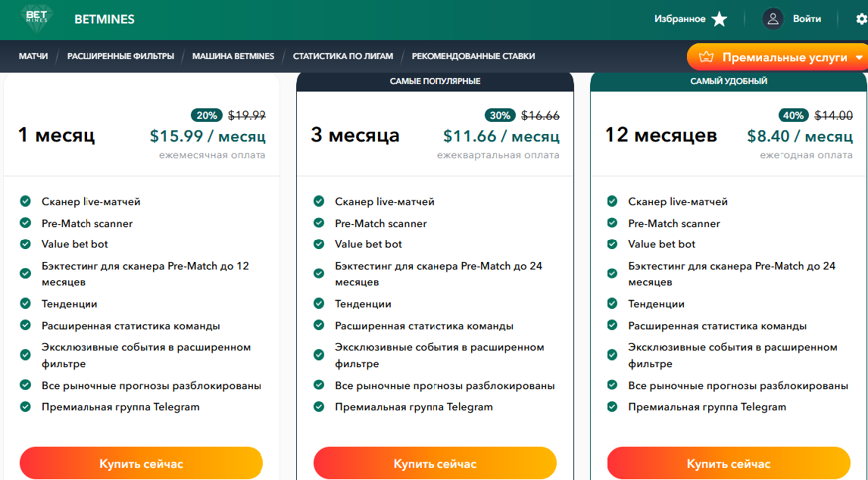Click the crossed-out $19.99 price

247,115
